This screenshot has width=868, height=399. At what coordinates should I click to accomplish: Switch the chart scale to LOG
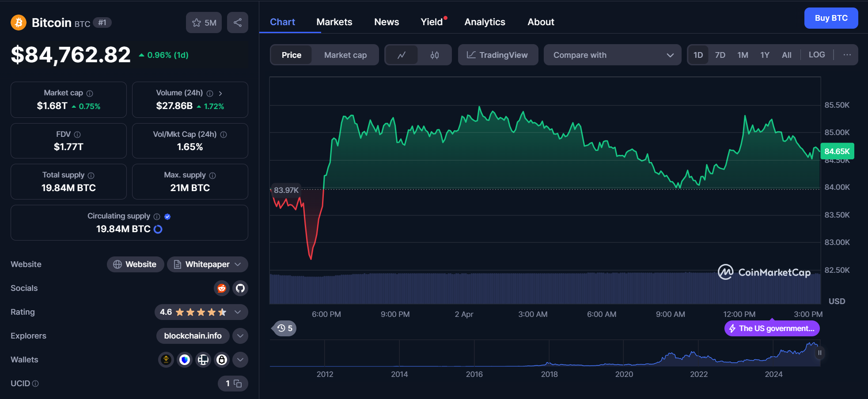tap(816, 54)
